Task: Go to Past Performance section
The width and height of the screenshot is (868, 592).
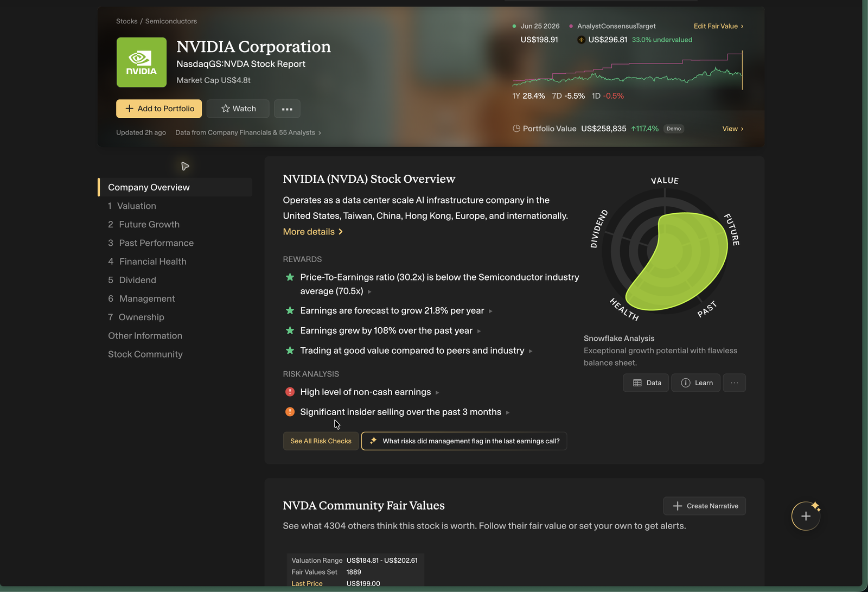Action: coord(151,243)
